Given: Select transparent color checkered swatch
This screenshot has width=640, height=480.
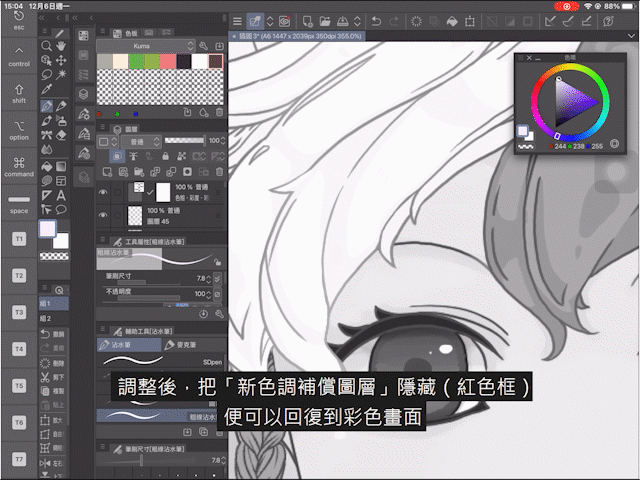Looking at the screenshot, I should click(54, 256).
